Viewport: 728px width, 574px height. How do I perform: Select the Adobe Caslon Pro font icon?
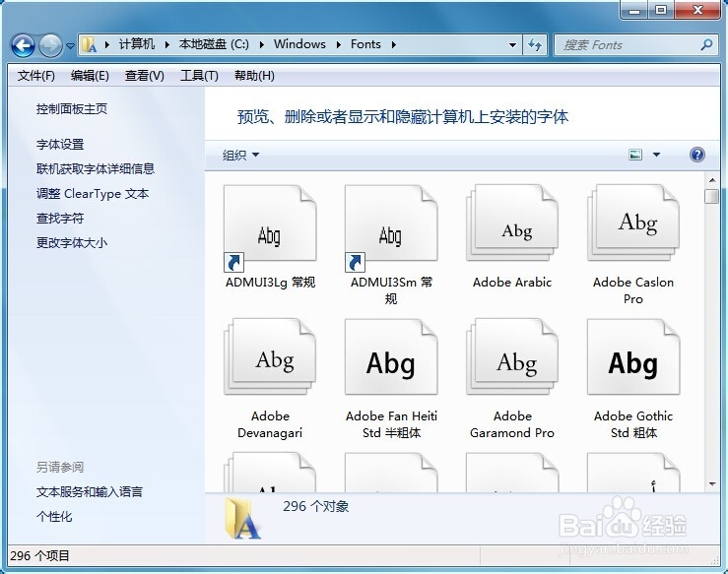(633, 223)
